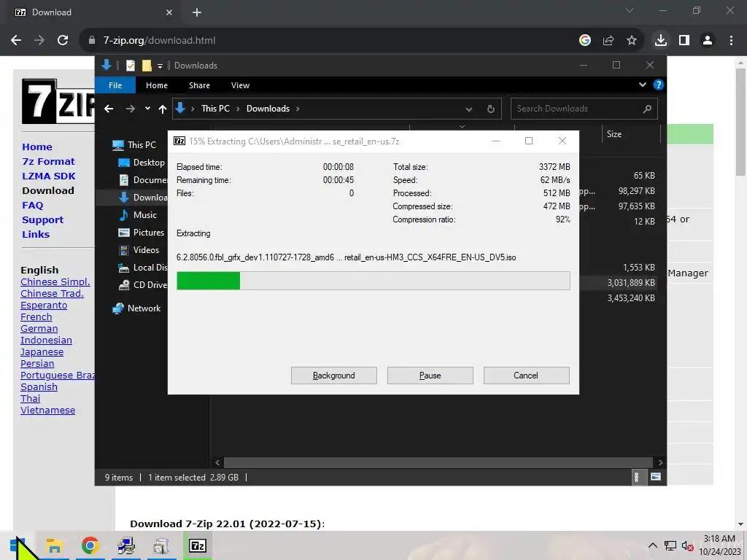Open Chrome from taskbar
The width and height of the screenshot is (747, 560).
[x=90, y=545]
